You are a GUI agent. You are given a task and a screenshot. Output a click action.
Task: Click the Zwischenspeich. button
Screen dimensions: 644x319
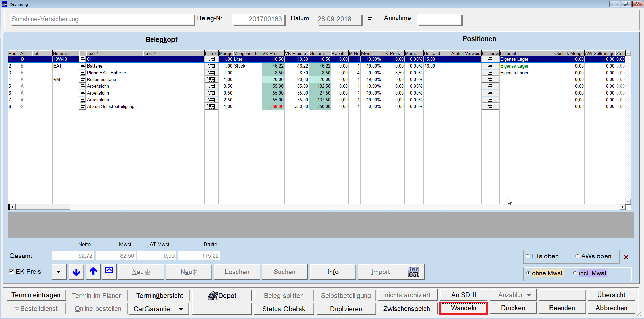[408, 309]
